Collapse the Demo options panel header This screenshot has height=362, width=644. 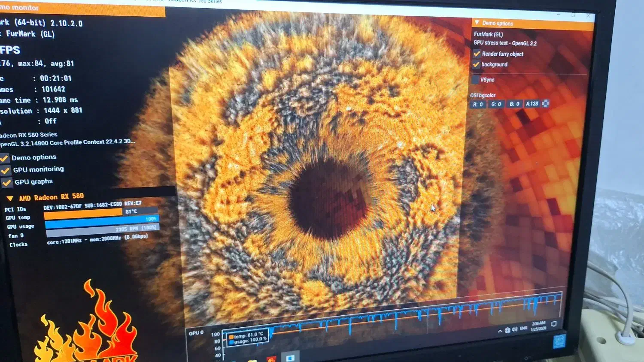tap(477, 23)
